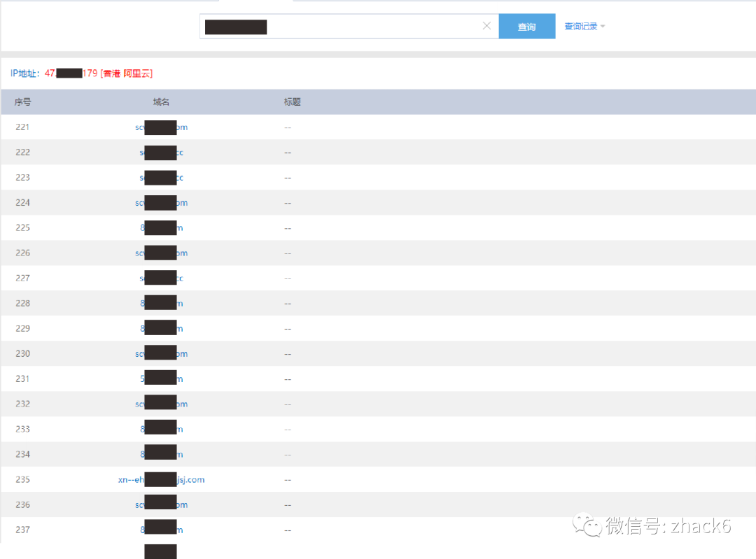Screen dimensions: 756x559
Task: Click the 序号 column header
Action: pos(22,102)
